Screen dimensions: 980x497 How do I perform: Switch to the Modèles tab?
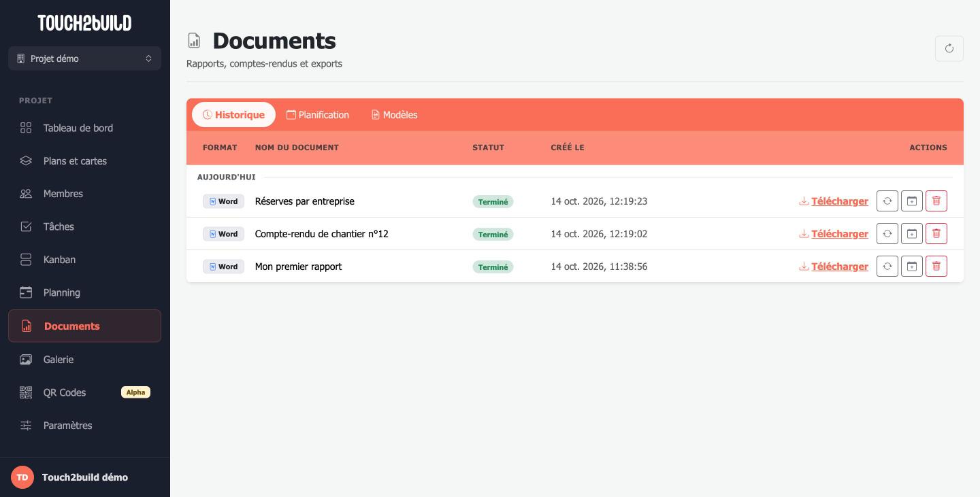click(x=394, y=115)
